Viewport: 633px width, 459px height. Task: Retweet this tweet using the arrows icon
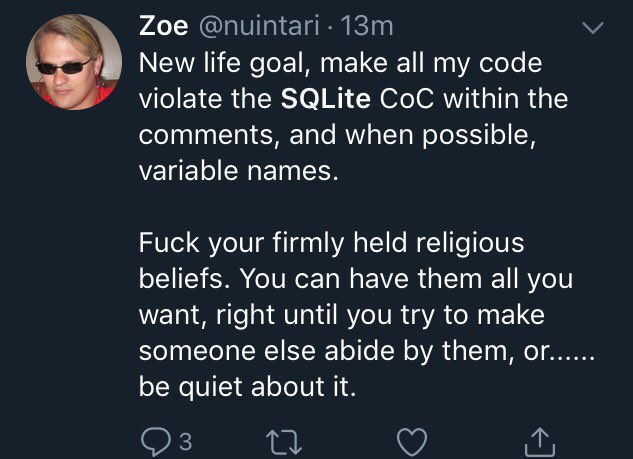point(284,442)
